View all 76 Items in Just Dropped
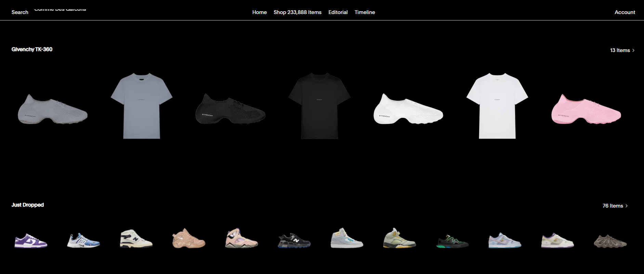The image size is (644, 274). [x=615, y=206]
